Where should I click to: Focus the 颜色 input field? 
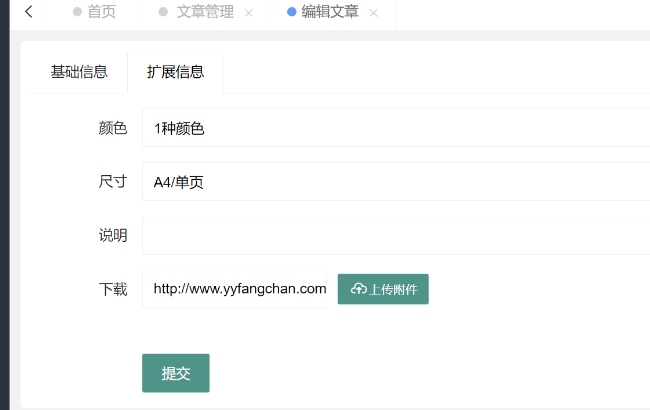click(x=396, y=128)
